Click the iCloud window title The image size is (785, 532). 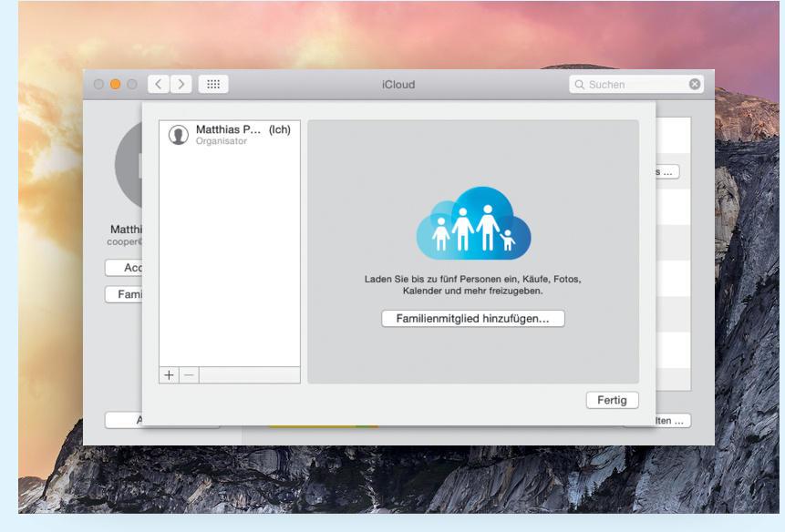coord(398,85)
